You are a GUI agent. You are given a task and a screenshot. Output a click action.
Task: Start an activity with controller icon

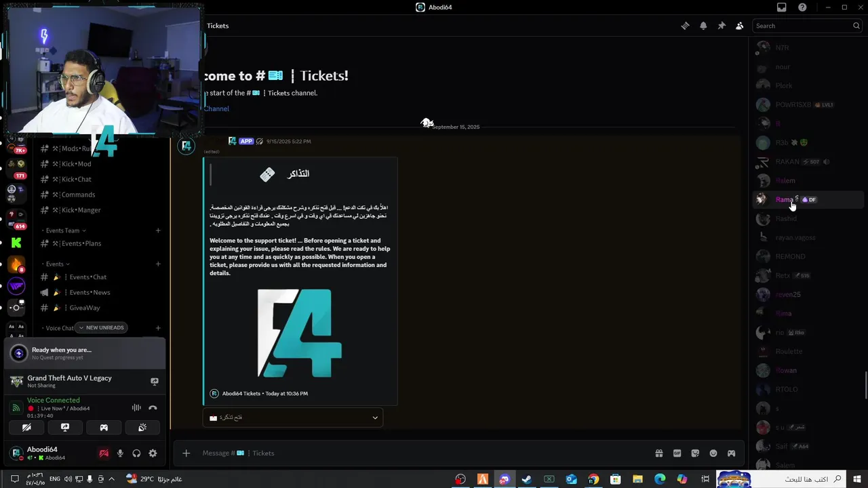[104, 428]
